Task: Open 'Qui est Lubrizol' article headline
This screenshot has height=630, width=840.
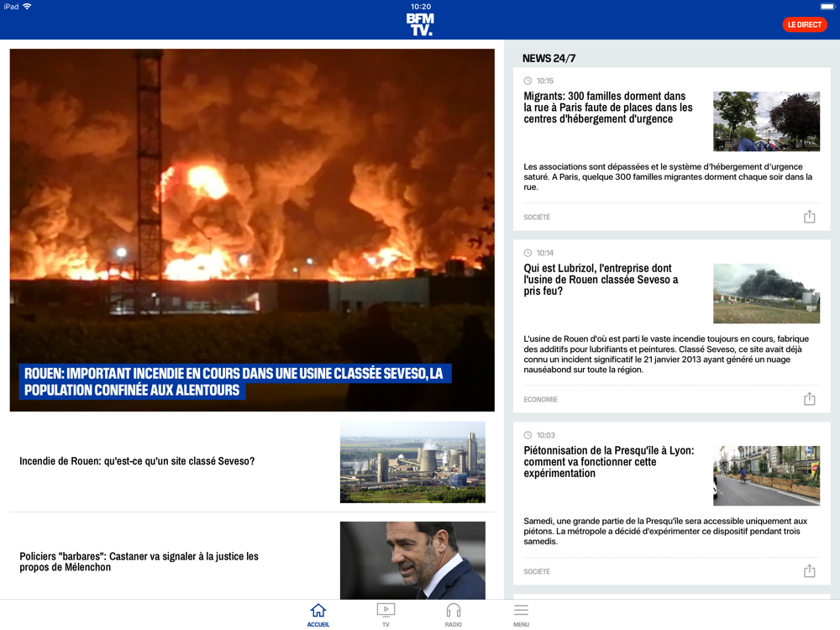Action: point(601,279)
